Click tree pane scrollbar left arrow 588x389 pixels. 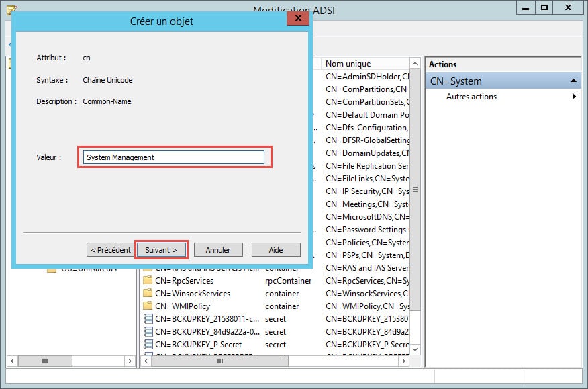12,361
